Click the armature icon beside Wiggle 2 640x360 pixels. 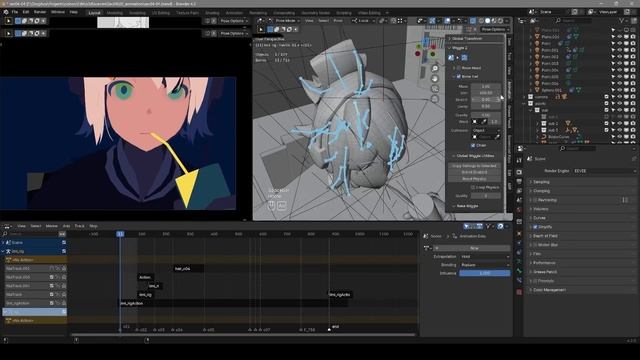[451, 58]
